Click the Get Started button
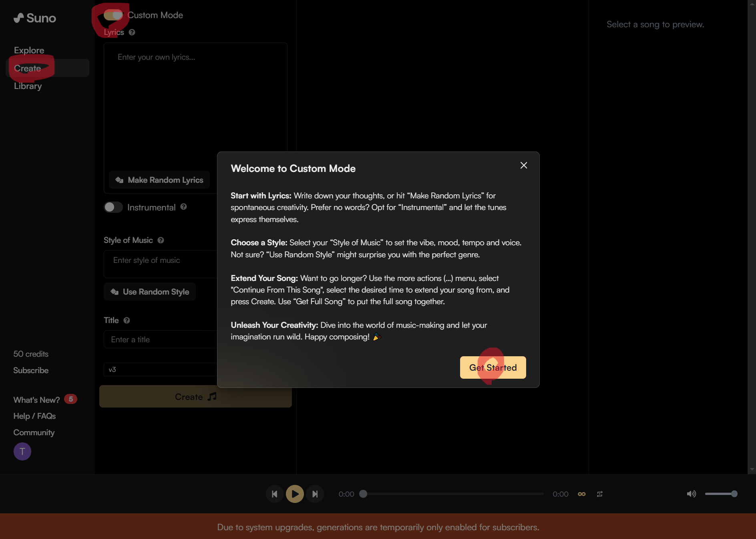The width and height of the screenshot is (756, 539). [x=493, y=367]
